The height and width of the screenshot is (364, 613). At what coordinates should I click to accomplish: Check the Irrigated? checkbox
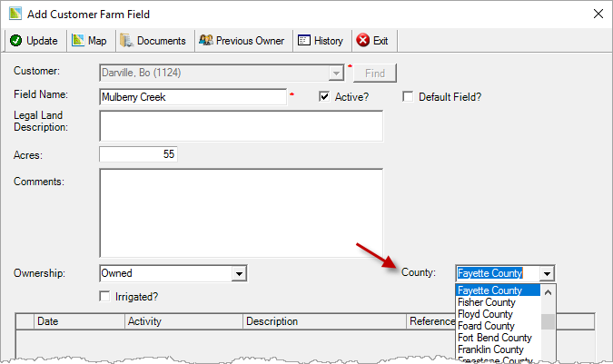tap(104, 297)
